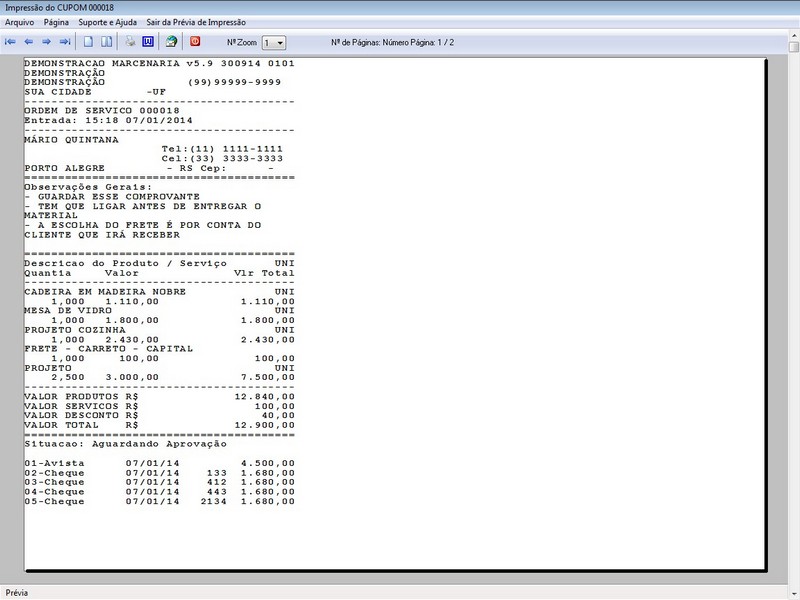
Task: Select single page view mode
Action: click(88, 41)
